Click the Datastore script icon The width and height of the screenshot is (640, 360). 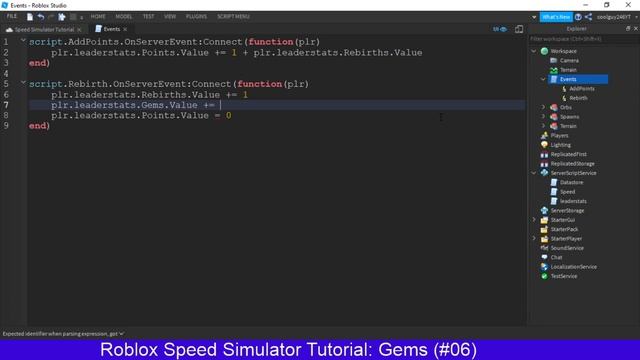[x=553, y=182]
